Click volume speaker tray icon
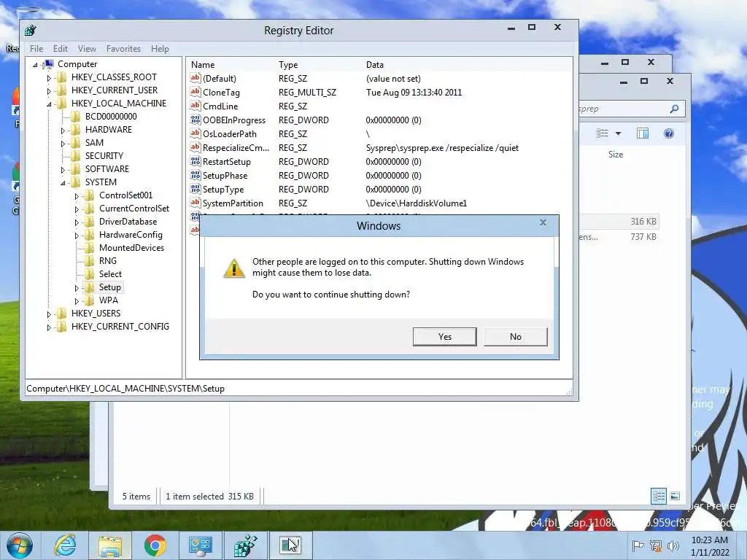Image resolution: width=747 pixels, height=560 pixels. coord(673,545)
